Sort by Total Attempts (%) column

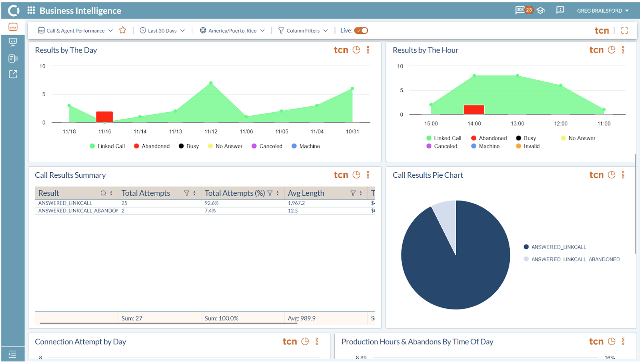pyautogui.click(x=278, y=193)
